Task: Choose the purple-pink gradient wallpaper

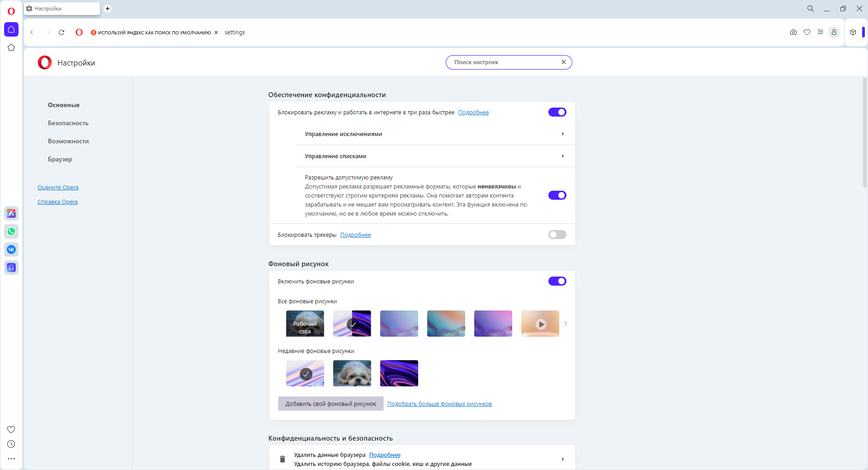Action: [493, 324]
